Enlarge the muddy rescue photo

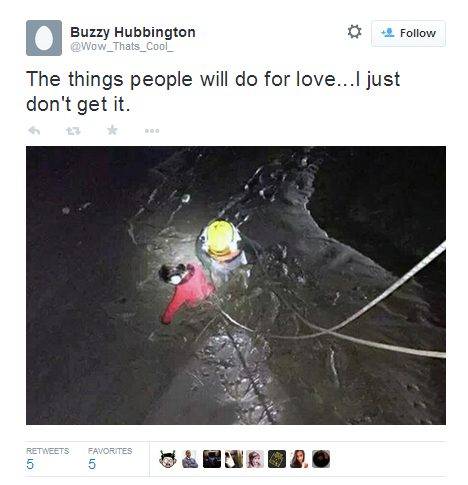tap(236, 285)
